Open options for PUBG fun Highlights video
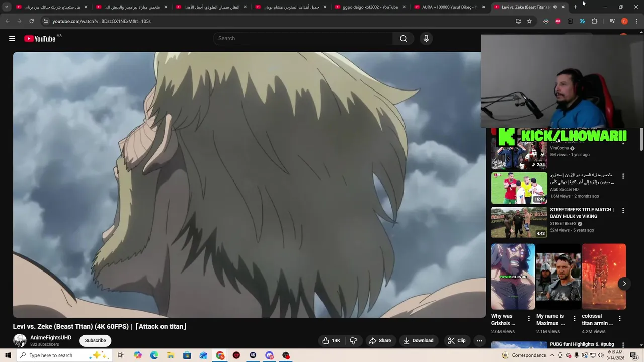 click(x=623, y=345)
